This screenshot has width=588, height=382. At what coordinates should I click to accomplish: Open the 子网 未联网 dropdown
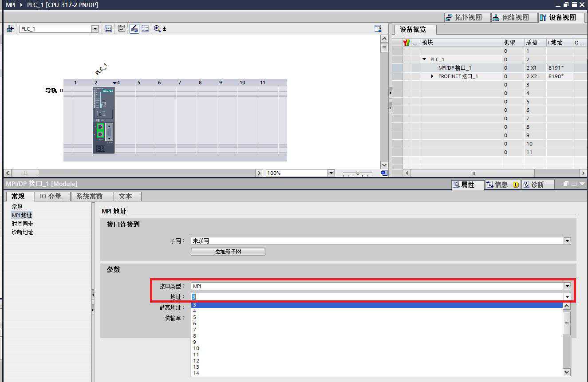point(567,241)
